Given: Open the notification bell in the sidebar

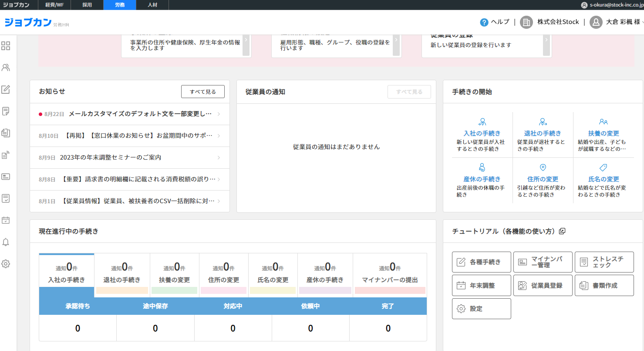Looking at the screenshot, I should [6, 242].
